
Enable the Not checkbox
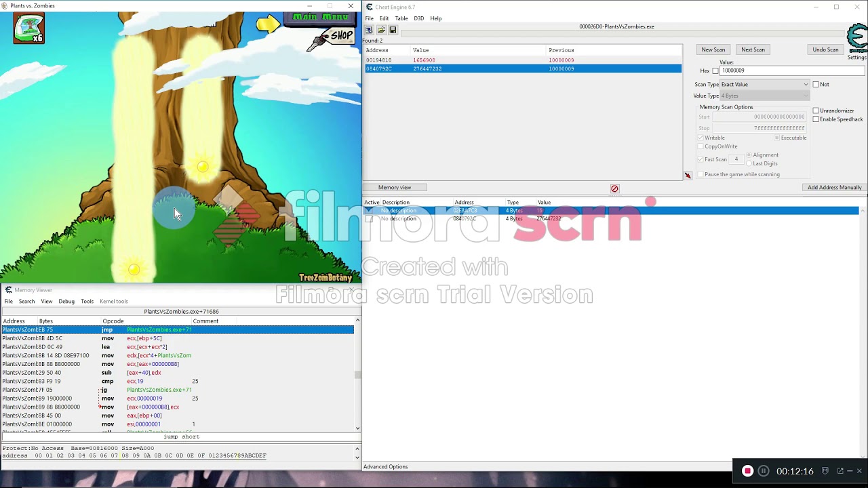pyautogui.click(x=816, y=84)
